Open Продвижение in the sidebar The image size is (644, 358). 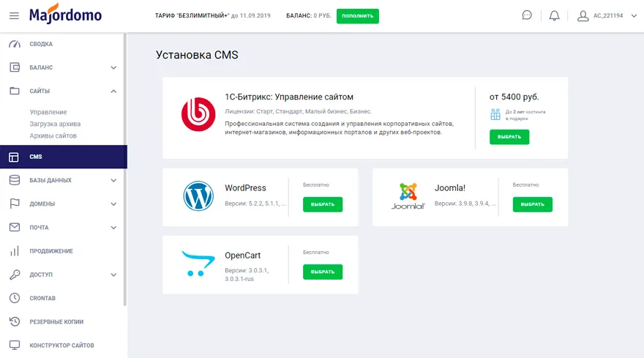(61, 251)
